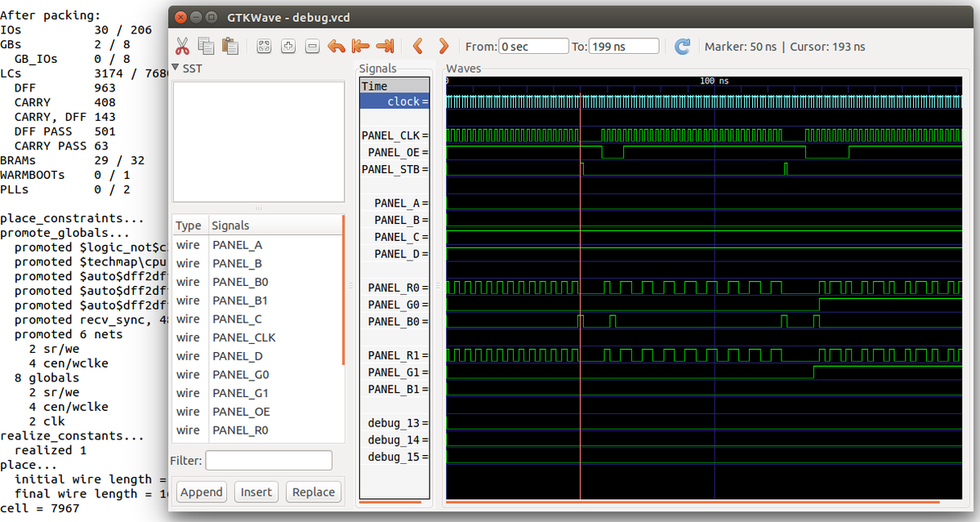Close the GTKWave window
980x522 pixels.
(181, 16)
